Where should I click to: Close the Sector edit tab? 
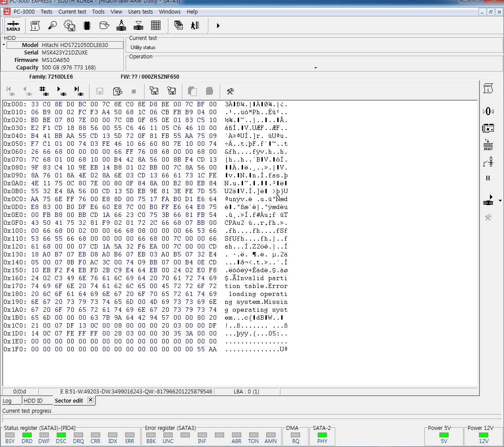point(91,400)
